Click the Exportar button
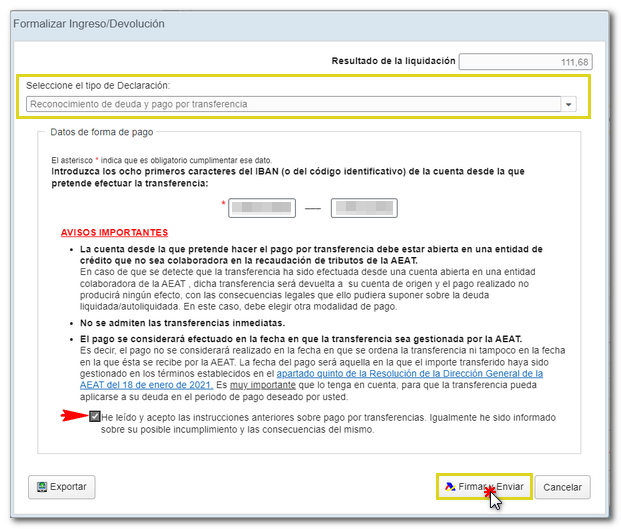 pos(61,487)
